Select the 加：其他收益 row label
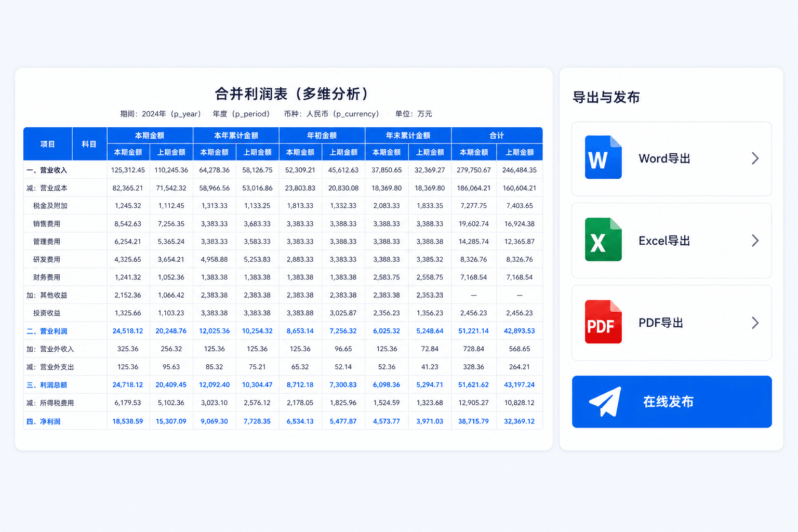Image resolution: width=798 pixels, height=532 pixels. coord(47,295)
